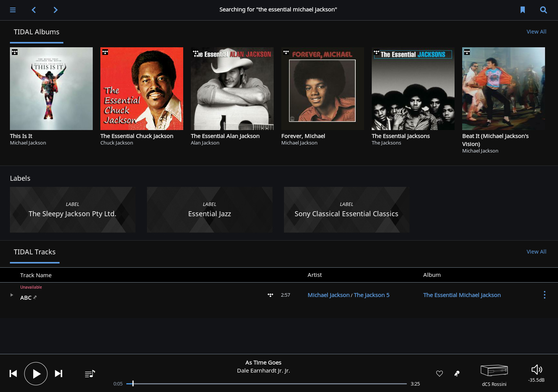The image size is (558, 392).
Task: Select the ABC track name
Action: 26,298
